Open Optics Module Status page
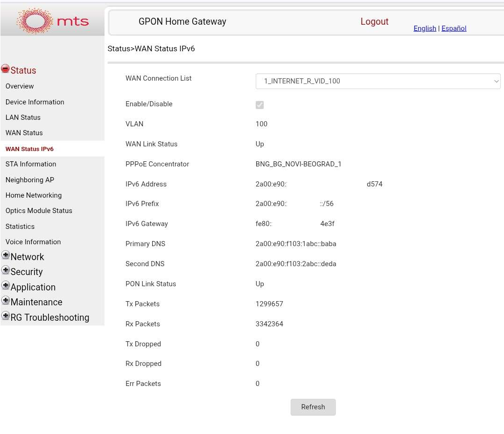The width and height of the screenshot is (504, 434). coord(39,211)
